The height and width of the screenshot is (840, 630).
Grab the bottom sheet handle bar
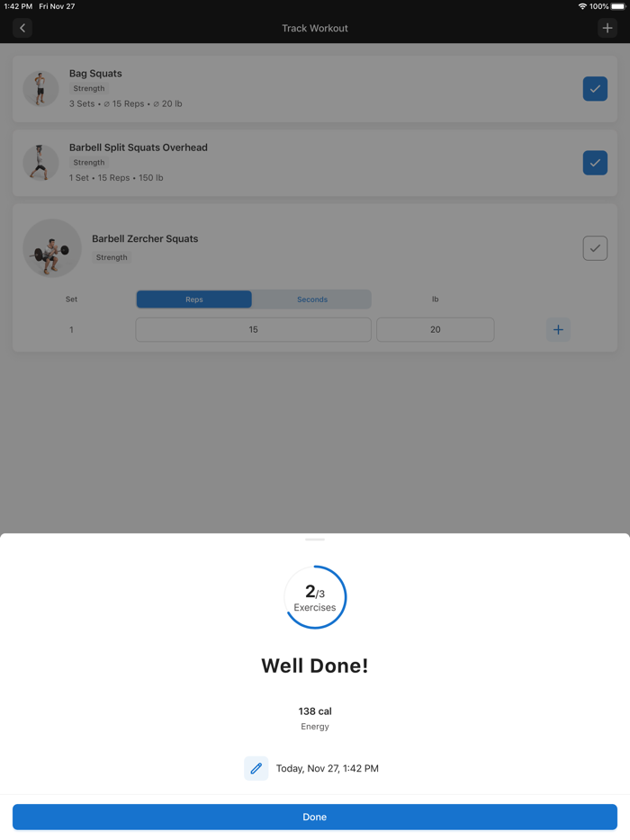[x=315, y=540]
